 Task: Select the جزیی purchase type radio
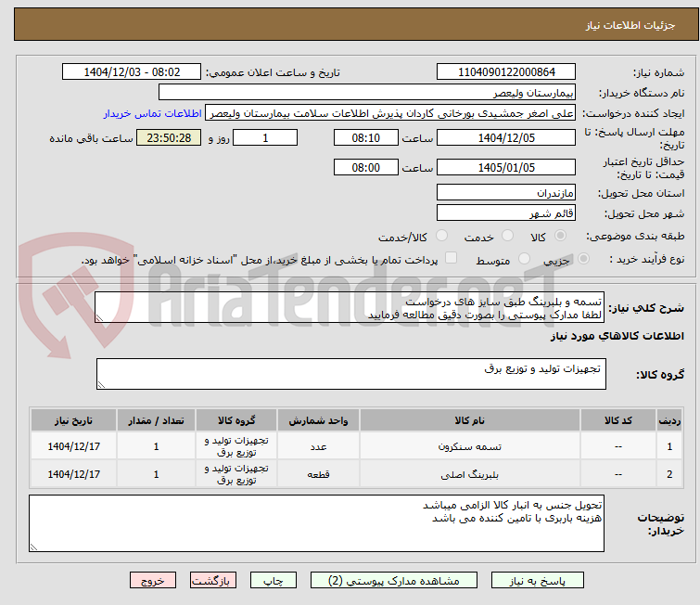pyautogui.click(x=583, y=259)
